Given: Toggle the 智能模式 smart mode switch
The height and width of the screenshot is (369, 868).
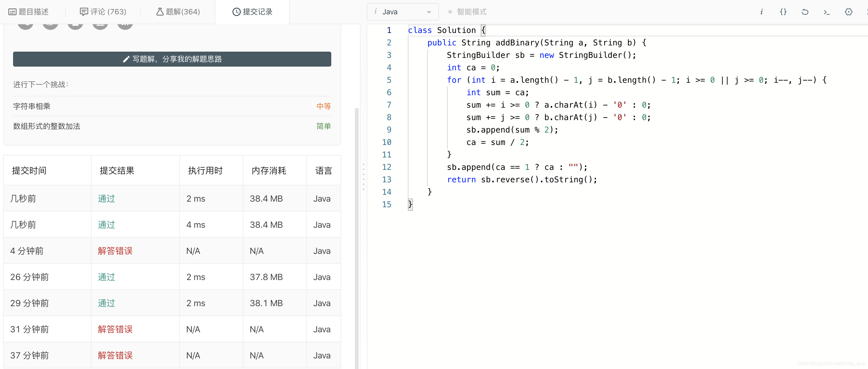Looking at the screenshot, I should tap(450, 12).
